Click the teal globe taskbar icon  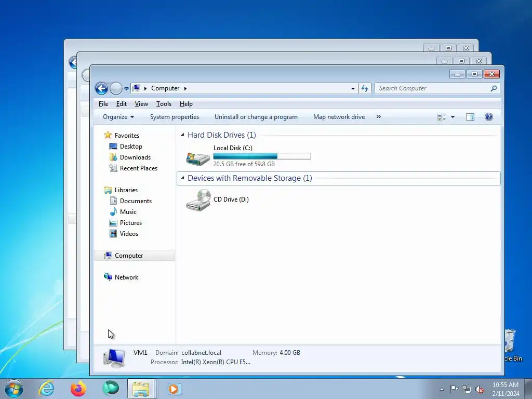(x=111, y=389)
